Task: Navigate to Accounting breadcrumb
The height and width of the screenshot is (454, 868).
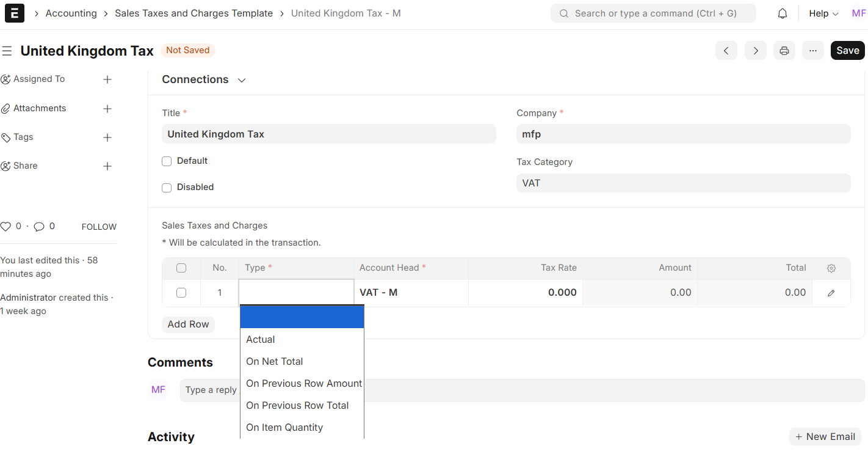Action: pyautogui.click(x=71, y=13)
